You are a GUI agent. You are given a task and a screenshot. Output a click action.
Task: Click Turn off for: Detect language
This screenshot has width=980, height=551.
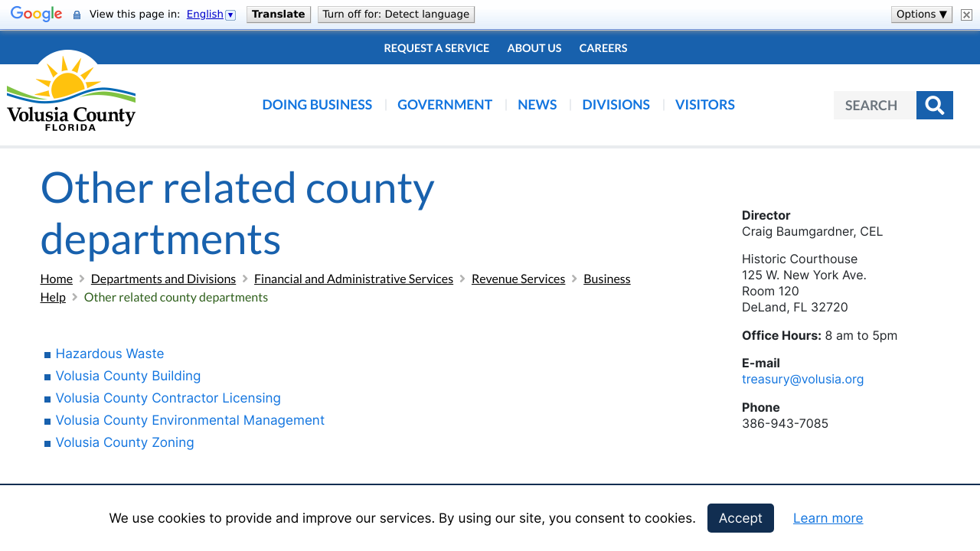click(396, 15)
